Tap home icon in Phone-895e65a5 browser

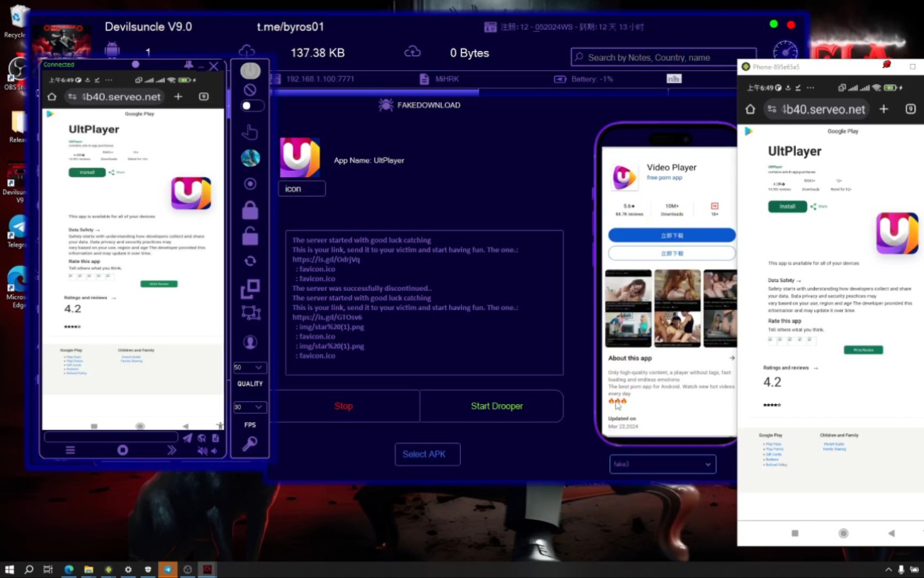point(750,109)
